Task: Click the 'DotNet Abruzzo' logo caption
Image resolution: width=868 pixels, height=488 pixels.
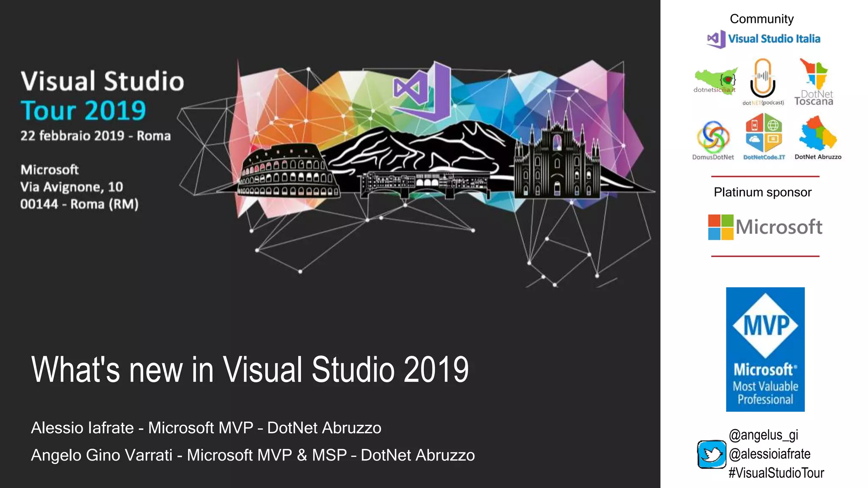Action: (818, 157)
